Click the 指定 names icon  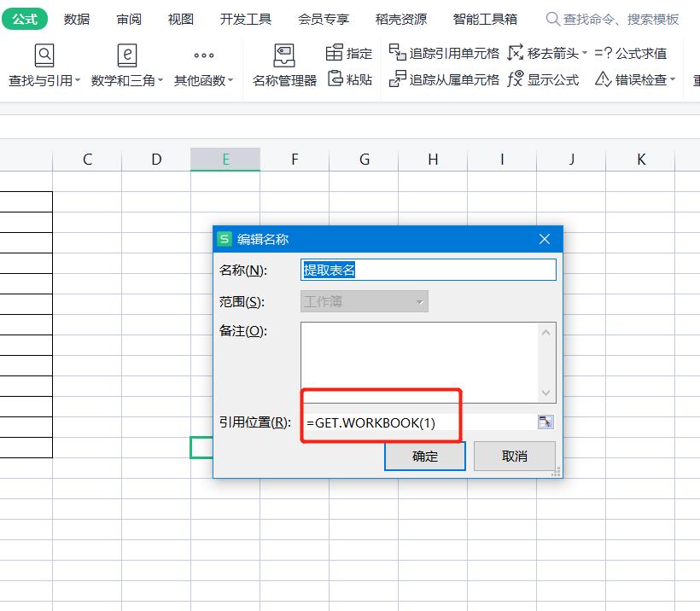(x=350, y=51)
